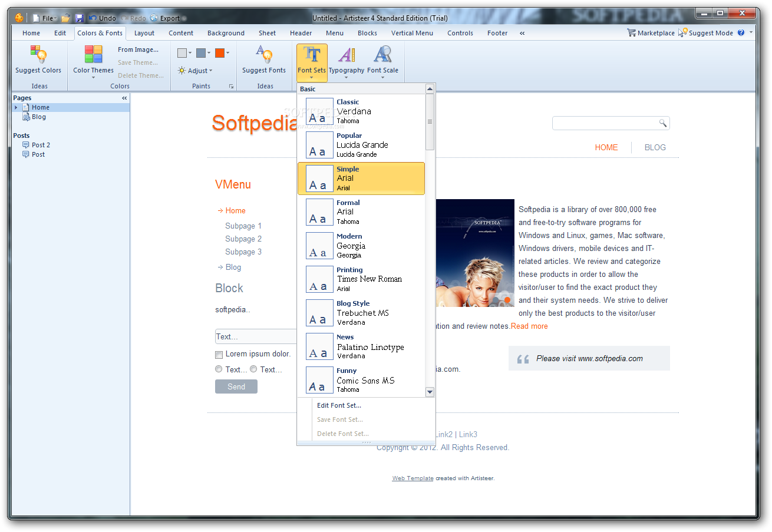Open the blue paint swatch dropdown arrow
The height and width of the screenshot is (532, 772).
pos(209,53)
